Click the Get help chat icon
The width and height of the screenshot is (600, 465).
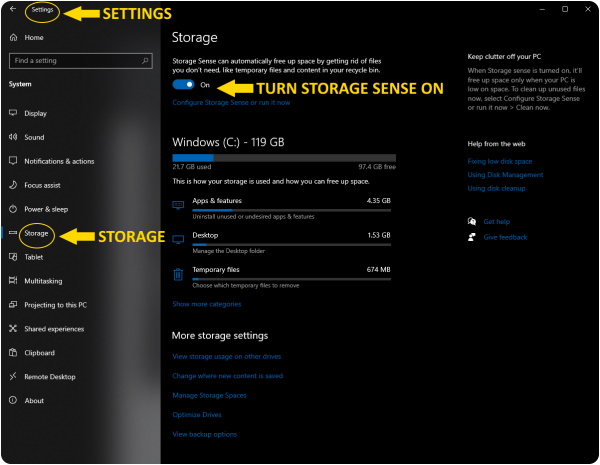[472, 221]
